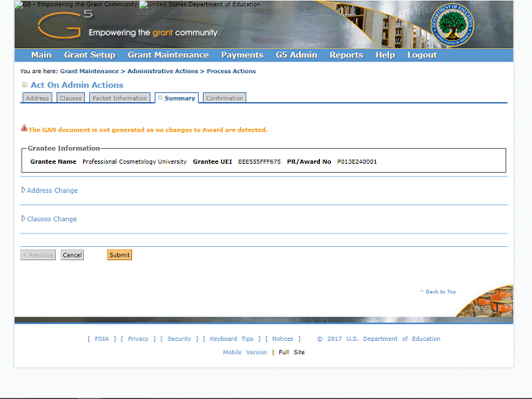Image resolution: width=532 pixels, height=399 pixels.
Task: Click 2017 U.S. Department of Education copyright
Action: [x=379, y=338]
